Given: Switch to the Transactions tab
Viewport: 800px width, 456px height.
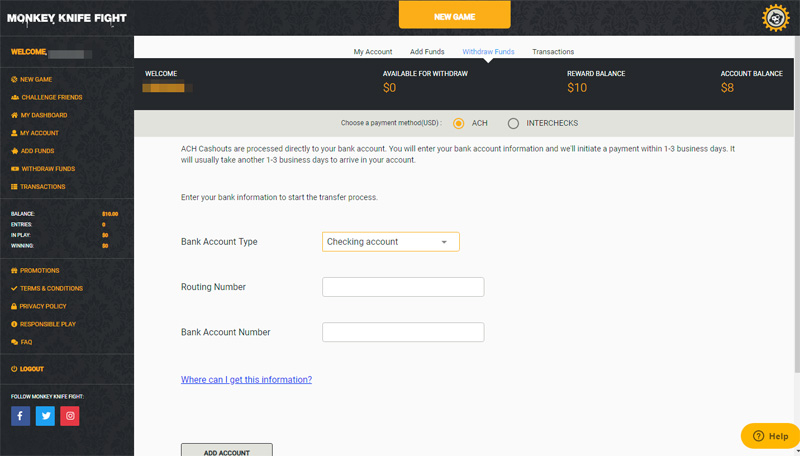Looking at the screenshot, I should pyautogui.click(x=553, y=52).
